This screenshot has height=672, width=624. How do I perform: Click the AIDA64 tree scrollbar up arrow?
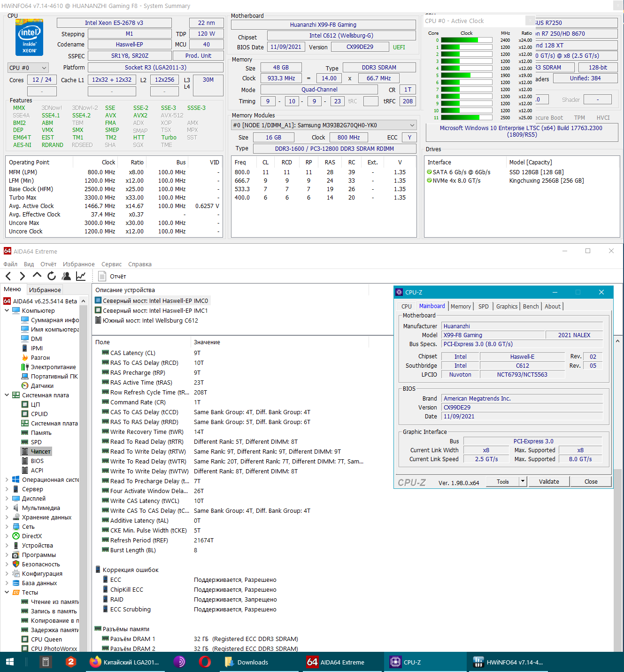[84, 301]
